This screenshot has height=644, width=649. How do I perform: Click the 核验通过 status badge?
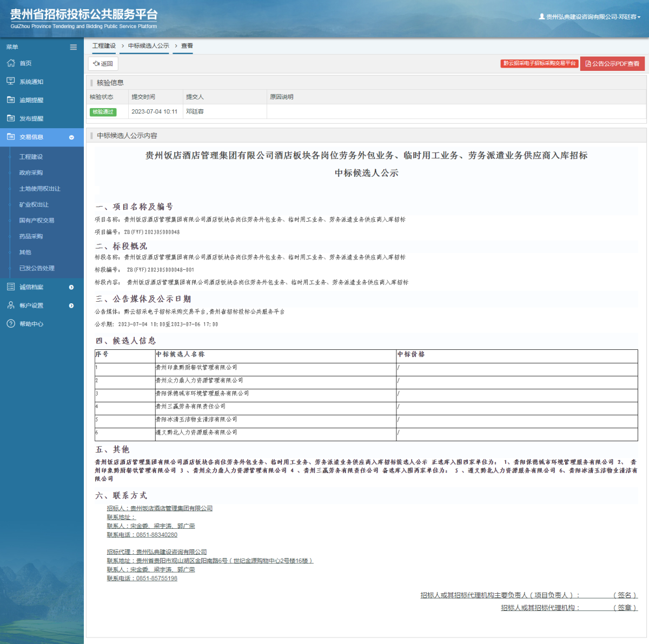[103, 112]
